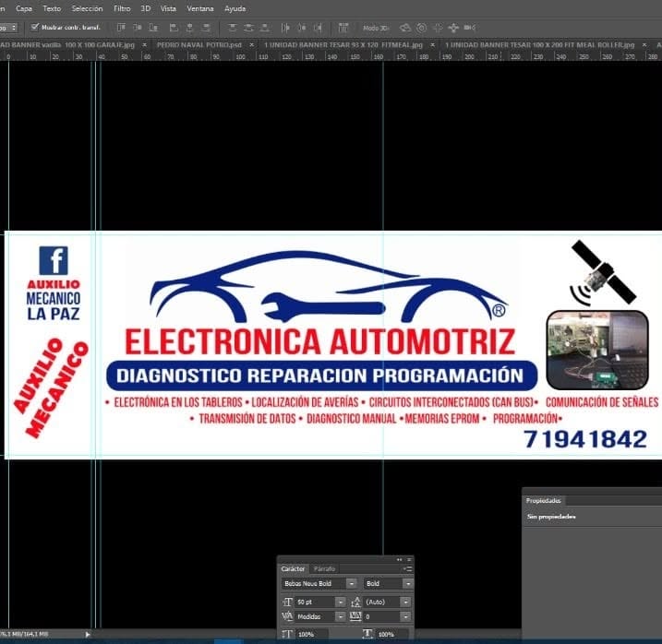Click the distribute horizontal centers icon
Screen dimensions: 662x644
click(x=301, y=28)
